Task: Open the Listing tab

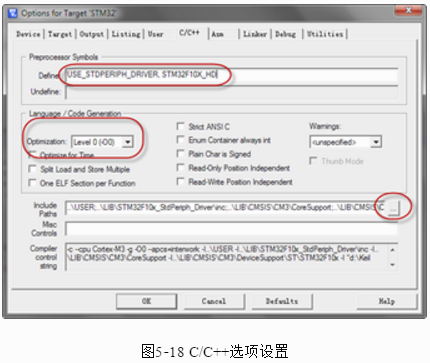Action: pos(126,34)
